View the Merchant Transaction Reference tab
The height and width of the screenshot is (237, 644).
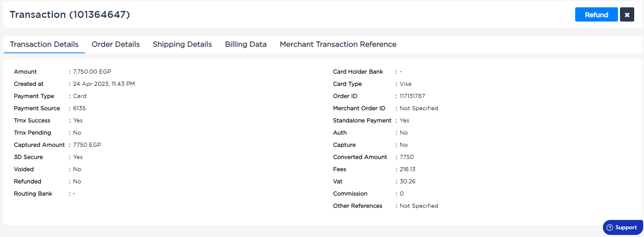(338, 44)
